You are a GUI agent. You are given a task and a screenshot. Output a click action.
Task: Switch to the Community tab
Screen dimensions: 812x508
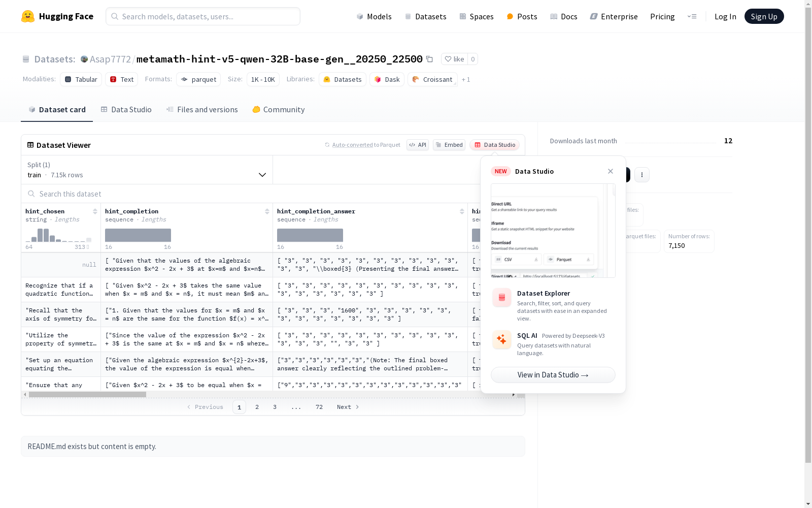(x=279, y=110)
